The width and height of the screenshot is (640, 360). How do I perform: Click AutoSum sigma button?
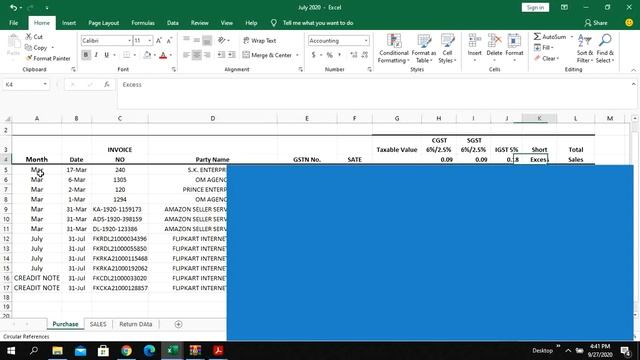(x=550, y=37)
